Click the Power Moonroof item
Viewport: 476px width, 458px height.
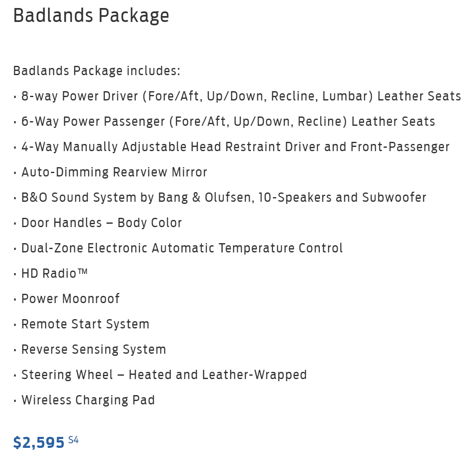(x=71, y=299)
